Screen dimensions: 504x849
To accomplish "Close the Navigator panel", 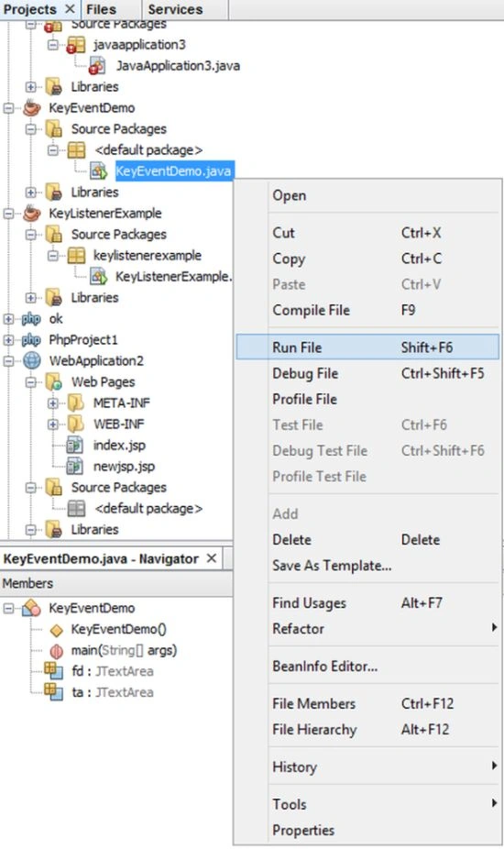I will click(212, 558).
